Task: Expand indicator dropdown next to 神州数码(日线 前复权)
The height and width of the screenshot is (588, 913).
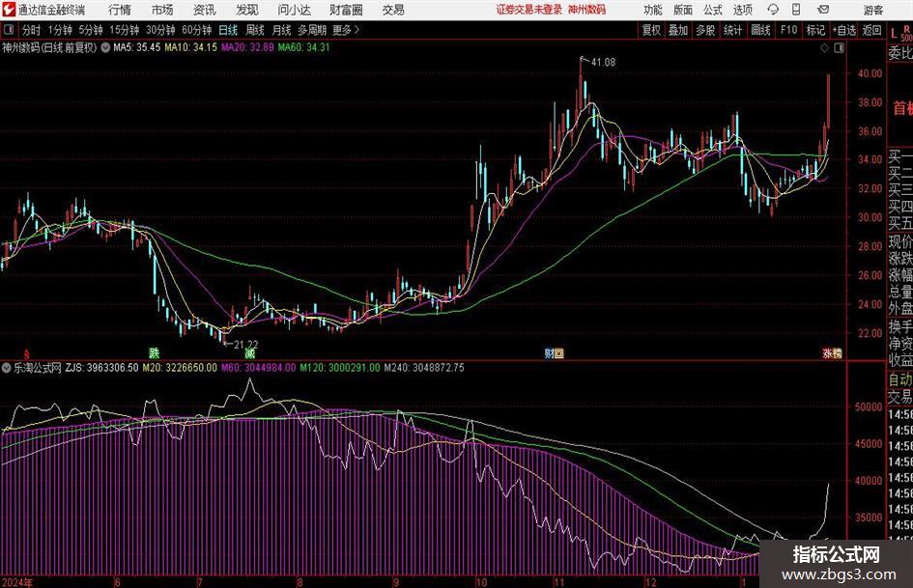Action: click(105, 47)
